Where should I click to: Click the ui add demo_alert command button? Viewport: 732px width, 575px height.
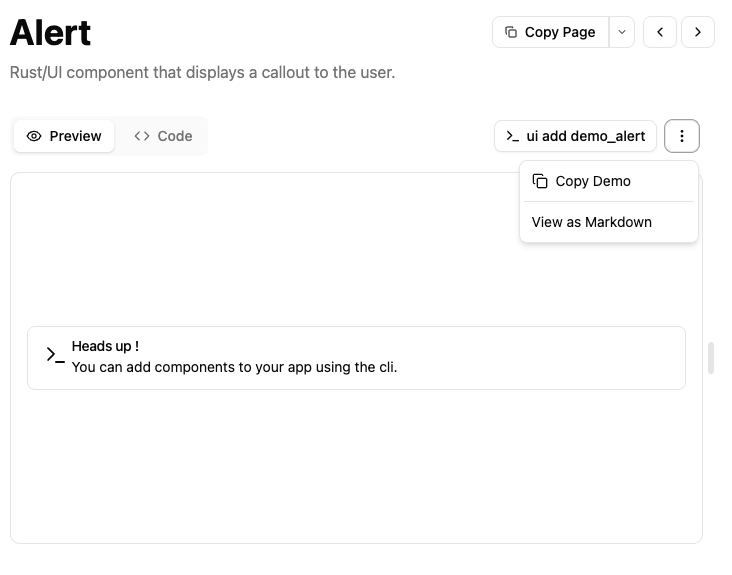(x=576, y=136)
